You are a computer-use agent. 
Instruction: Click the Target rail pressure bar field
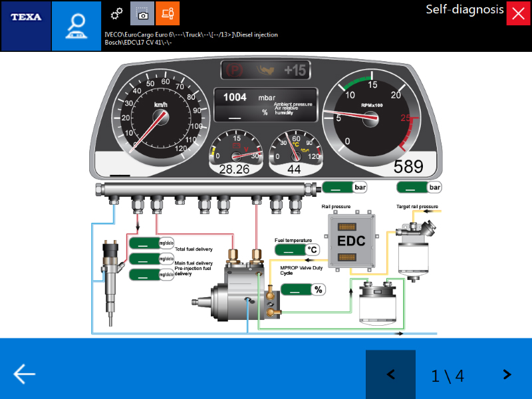click(x=419, y=188)
